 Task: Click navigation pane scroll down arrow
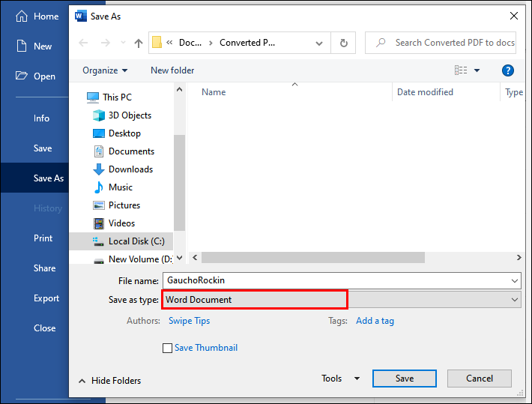[180, 258]
